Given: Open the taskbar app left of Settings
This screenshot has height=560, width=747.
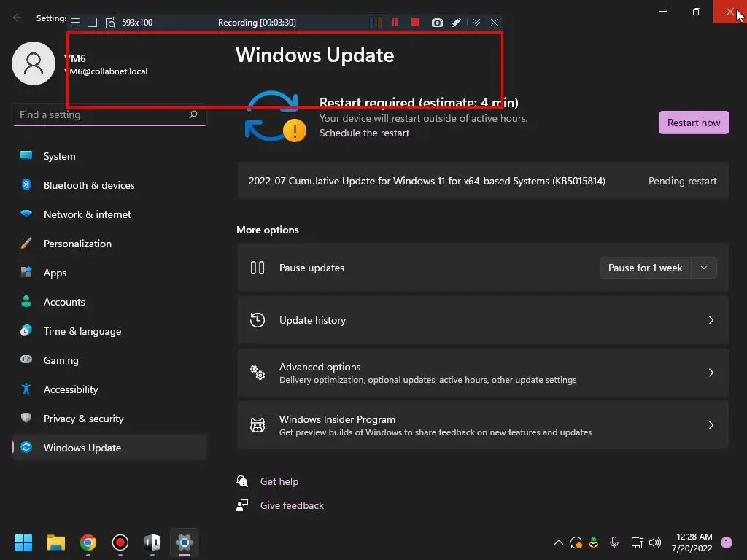Looking at the screenshot, I should click(x=152, y=542).
